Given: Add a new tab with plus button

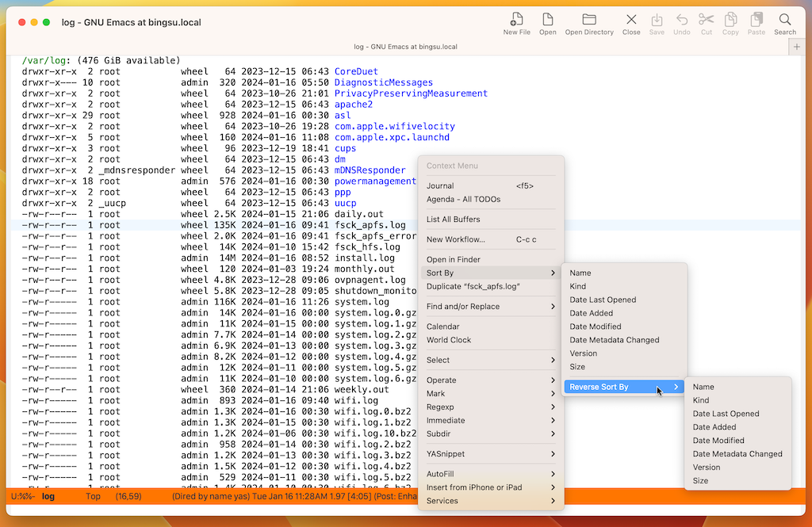Looking at the screenshot, I should pos(796,47).
